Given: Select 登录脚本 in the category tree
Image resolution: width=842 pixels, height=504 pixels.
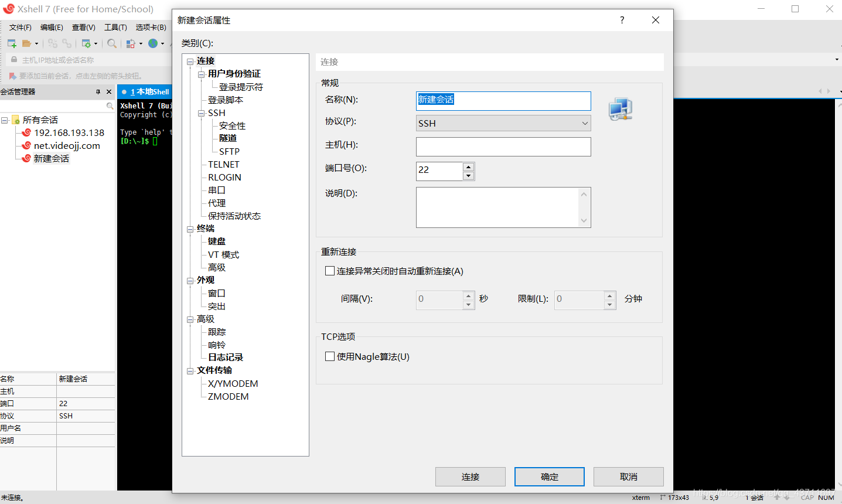Looking at the screenshot, I should tap(226, 100).
